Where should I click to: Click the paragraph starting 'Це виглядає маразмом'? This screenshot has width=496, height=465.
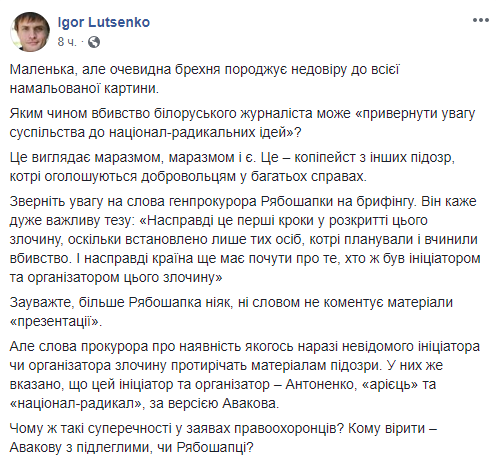click(x=232, y=167)
